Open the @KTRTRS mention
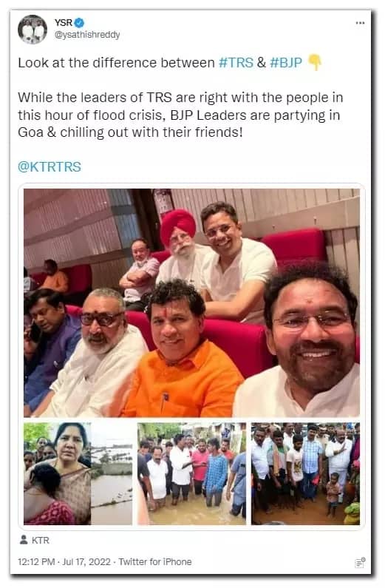The image size is (385, 588). click(x=50, y=166)
